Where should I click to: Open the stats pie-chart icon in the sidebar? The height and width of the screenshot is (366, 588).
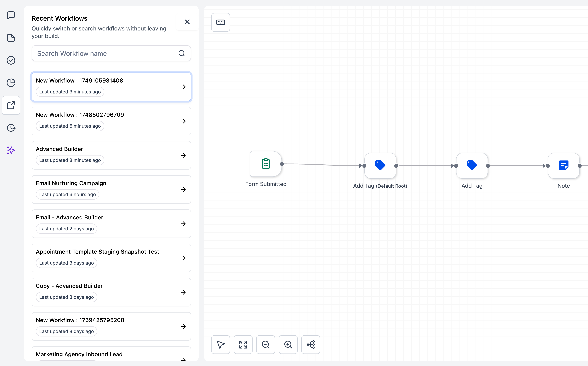point(11,83)
